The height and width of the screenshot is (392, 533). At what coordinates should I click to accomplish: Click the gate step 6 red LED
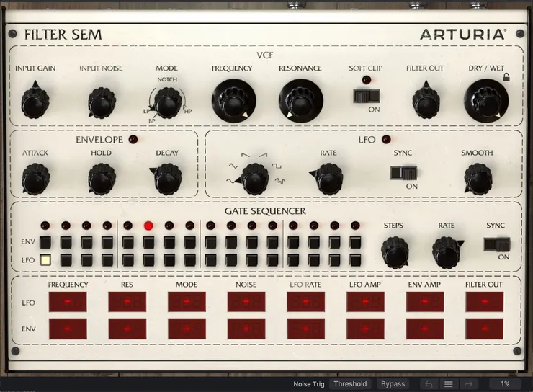[148, 226]
